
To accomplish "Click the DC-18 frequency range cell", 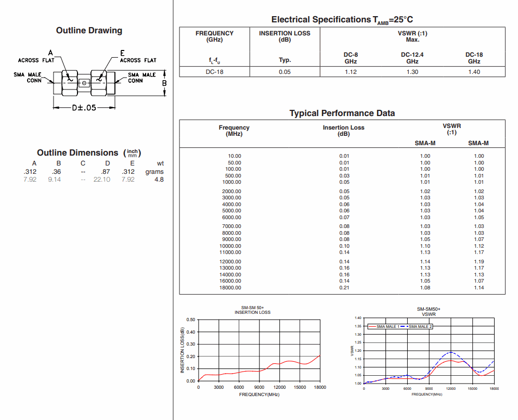I will pyautogui.click(x=214, y=72).
